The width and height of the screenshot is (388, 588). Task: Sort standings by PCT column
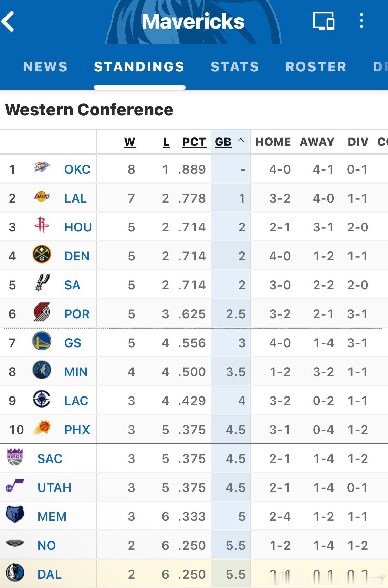[x=194, y=142]
